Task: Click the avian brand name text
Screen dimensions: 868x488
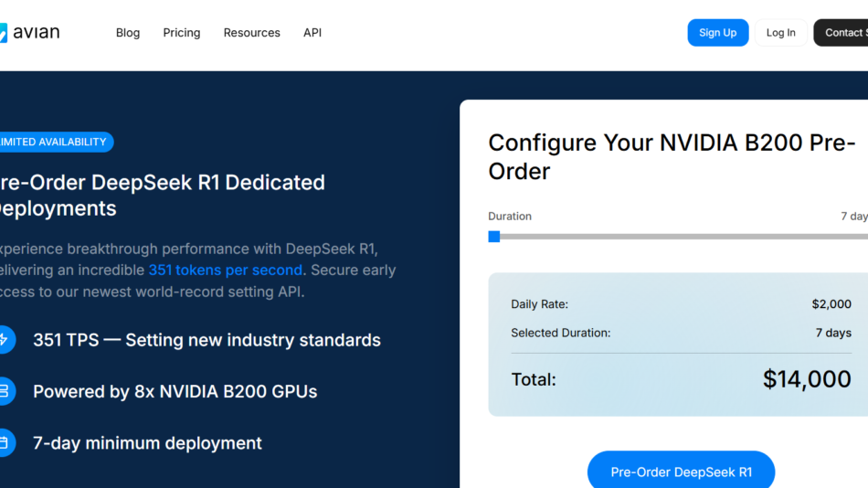Action: [x=37, y=33]
